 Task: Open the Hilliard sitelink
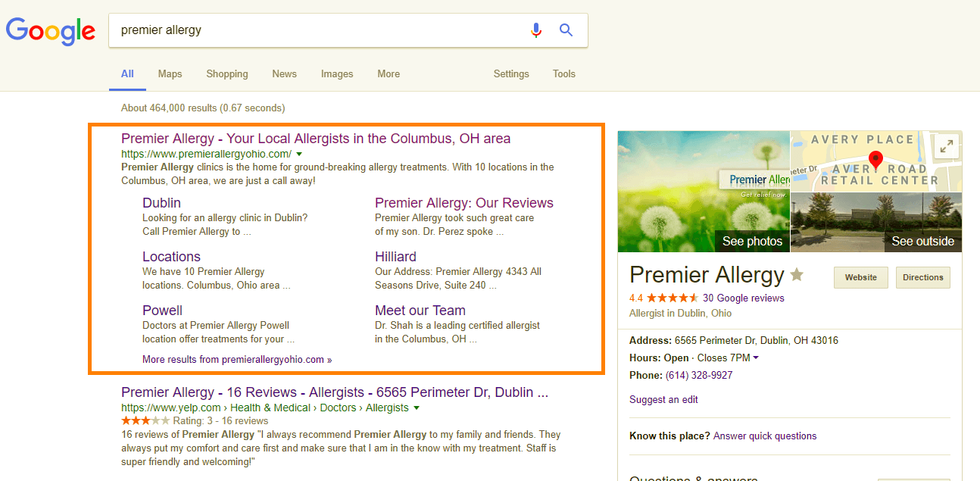coord(395,257)
